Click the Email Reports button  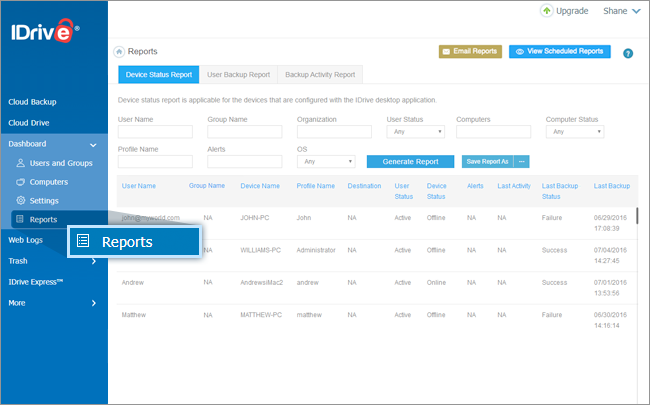470,51
